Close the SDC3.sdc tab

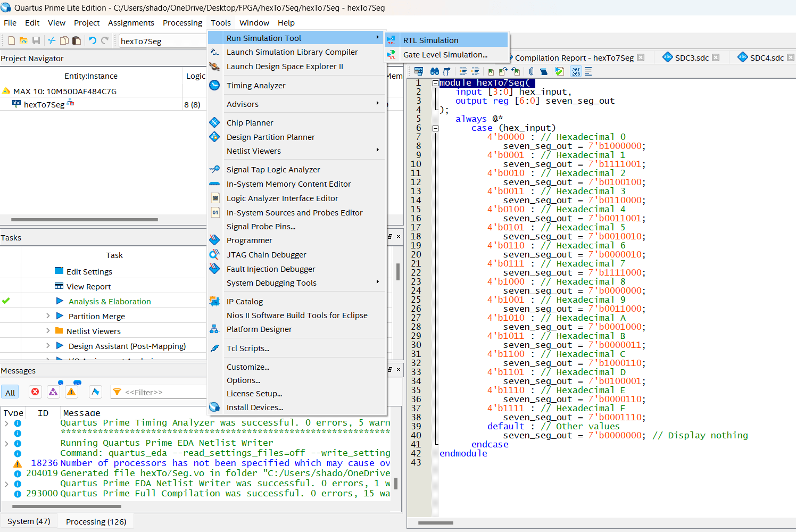716,57
